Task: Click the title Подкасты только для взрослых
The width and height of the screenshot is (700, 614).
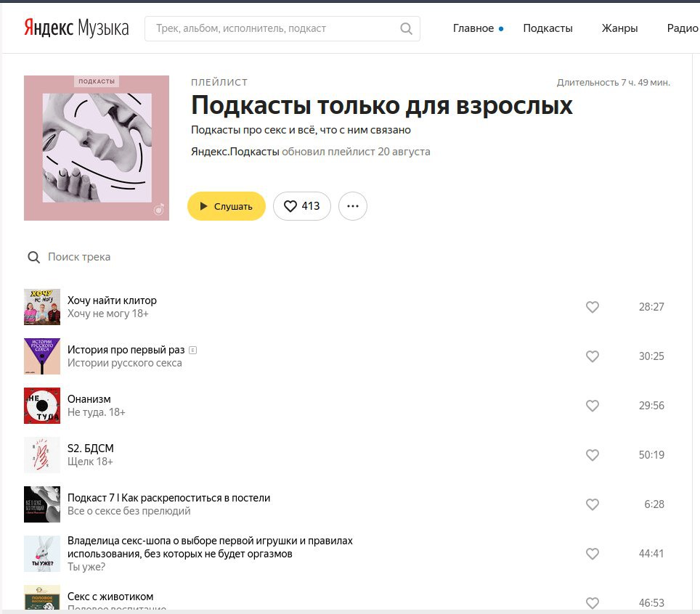Action: pos(382,106)
